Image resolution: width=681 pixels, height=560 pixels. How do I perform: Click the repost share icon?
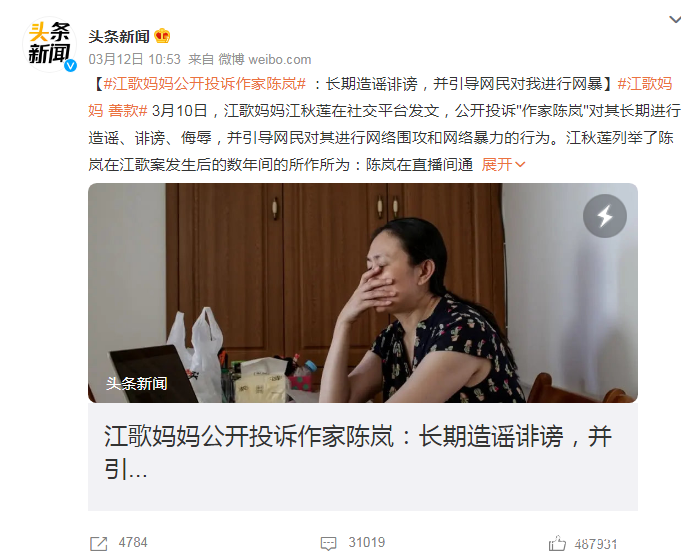[x=99, y=543]
